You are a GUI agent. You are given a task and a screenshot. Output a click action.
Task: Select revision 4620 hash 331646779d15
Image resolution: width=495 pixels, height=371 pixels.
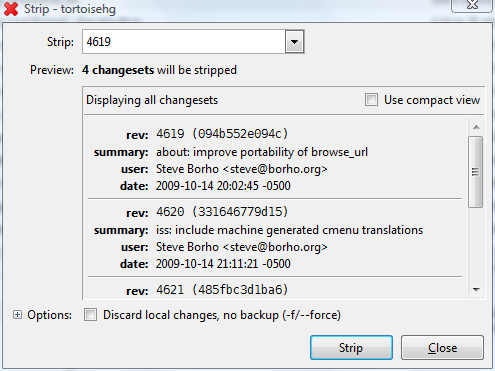[222, 212]
